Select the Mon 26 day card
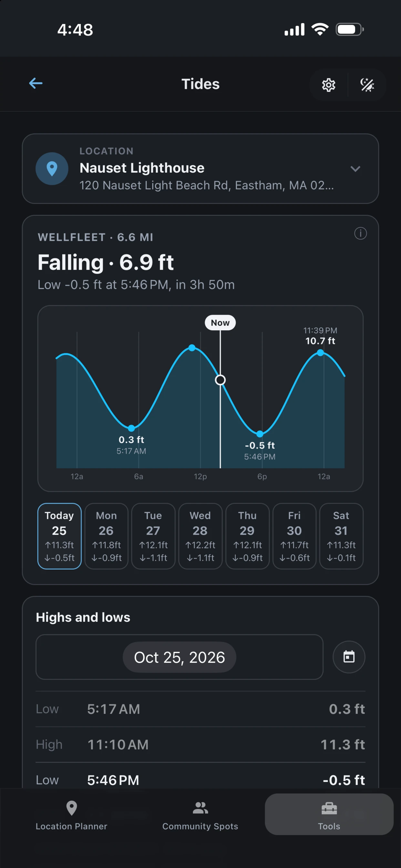This screenshot has width=401, height=868. point(106,536)
